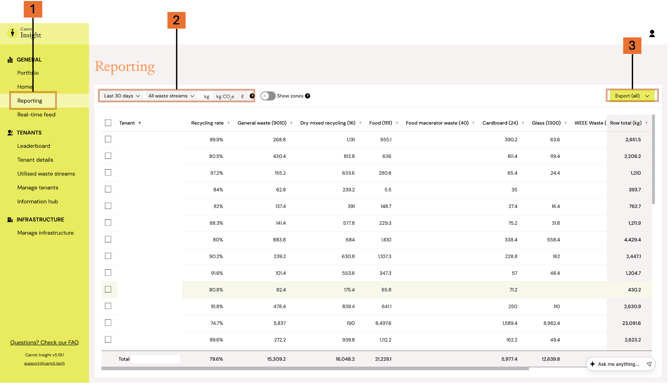The image size is (670, 386).
Task: Check the box for the 74.7% row
Action: click(x=108, y=322)
